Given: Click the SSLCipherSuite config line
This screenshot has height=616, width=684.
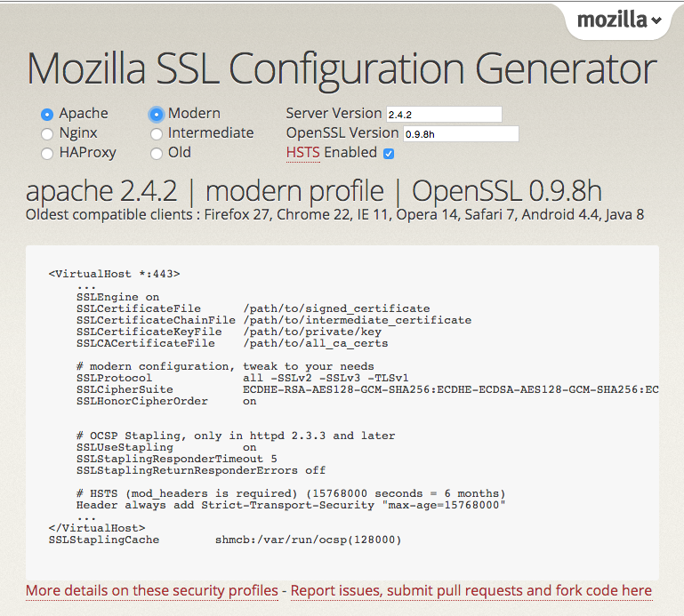Looking at the screenshot, I should (x=367, y=389).
